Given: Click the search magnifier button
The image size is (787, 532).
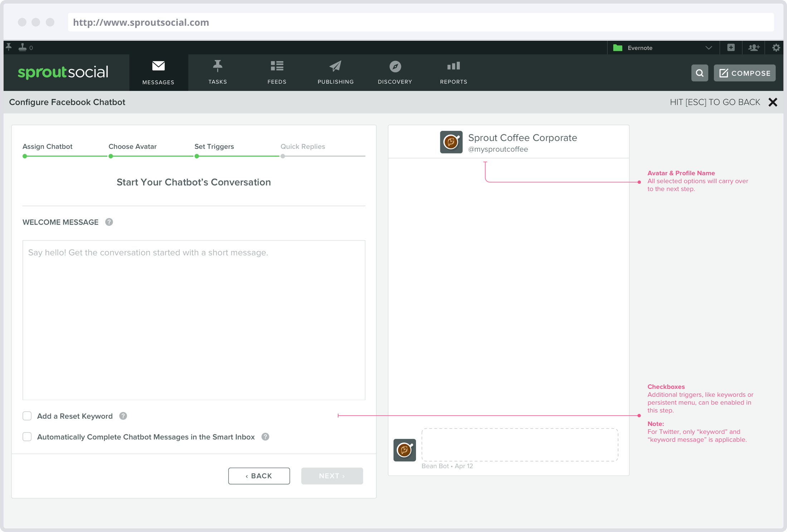Looking at the screenshot, I should 700,73.
